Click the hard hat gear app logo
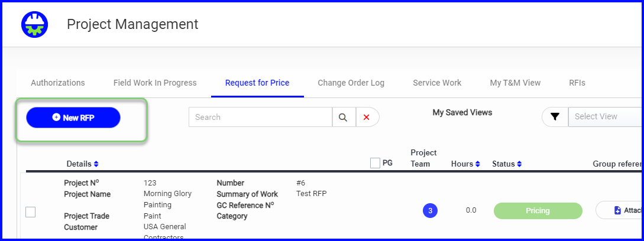The width and height of the screenshot is (644, 241). click(34, 25)
